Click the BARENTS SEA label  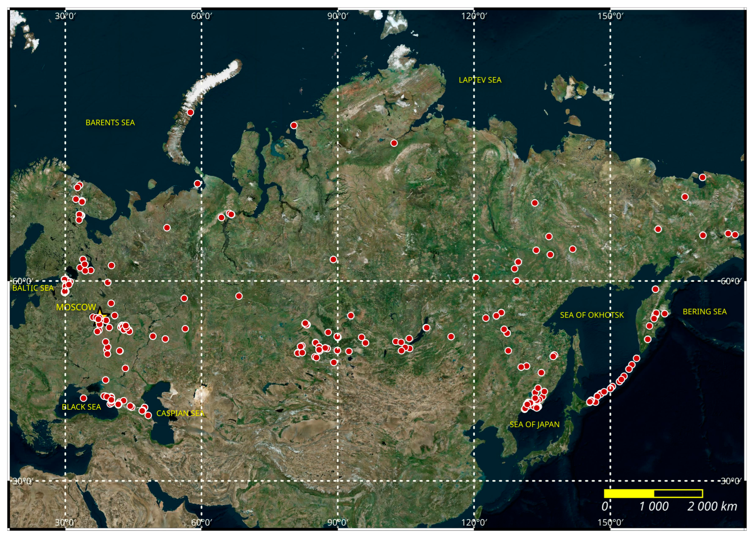[x=110, y=123]
